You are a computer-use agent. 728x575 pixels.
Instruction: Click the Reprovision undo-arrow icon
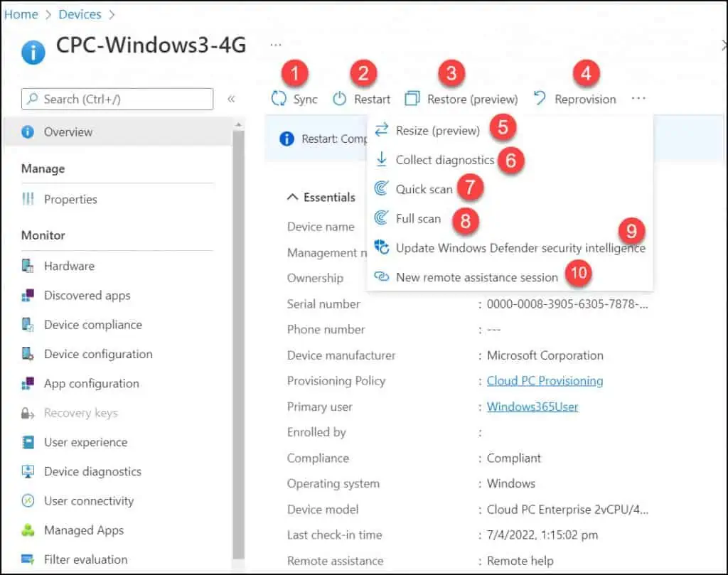pos(540,98)
